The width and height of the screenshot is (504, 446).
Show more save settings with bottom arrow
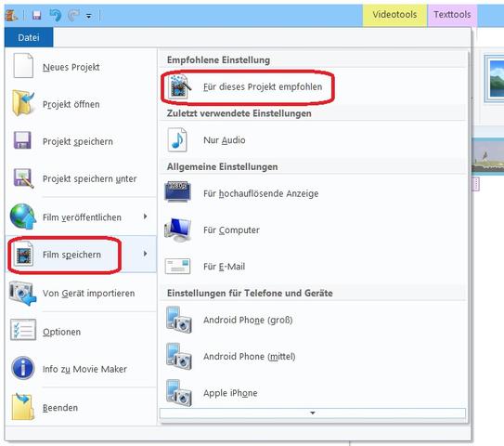pyautogui.click(x=313, y=413)
